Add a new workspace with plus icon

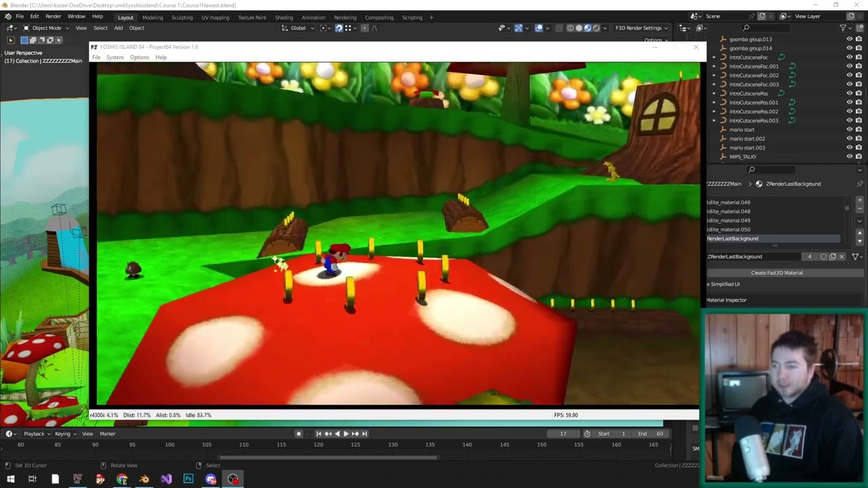[x=431, y=18]
